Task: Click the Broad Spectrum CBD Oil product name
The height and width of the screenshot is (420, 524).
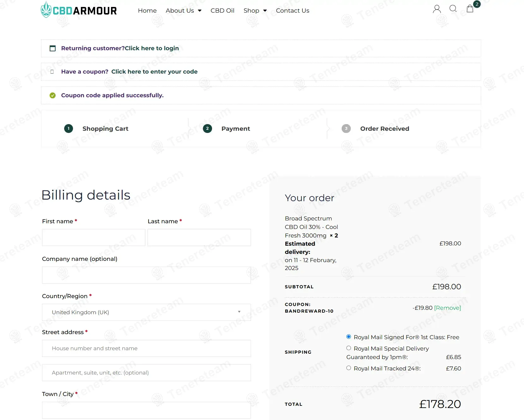Action: click(311, 227)
